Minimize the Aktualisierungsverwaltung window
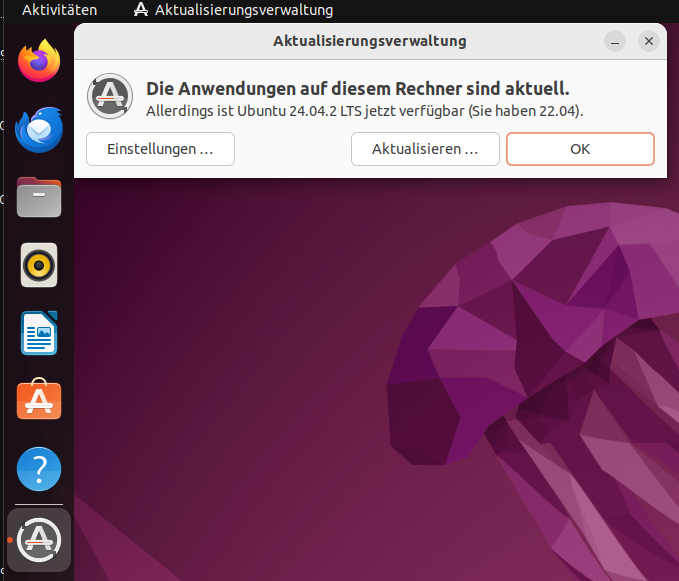This screenshot has height=581, width=679. [x=615, y=42]
